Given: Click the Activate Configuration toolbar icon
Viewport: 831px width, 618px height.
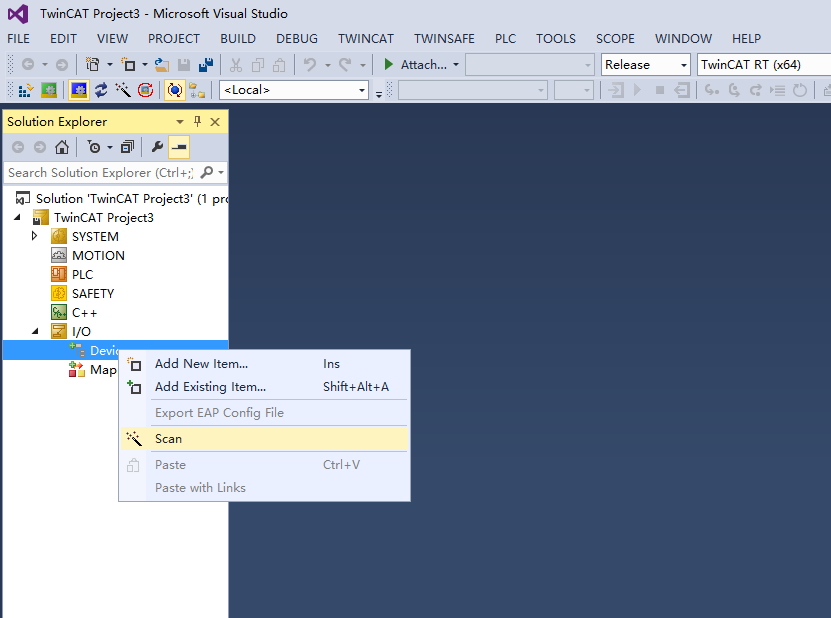Looking at the screenshot, I should pyautogui.click(x=24, y=90).
